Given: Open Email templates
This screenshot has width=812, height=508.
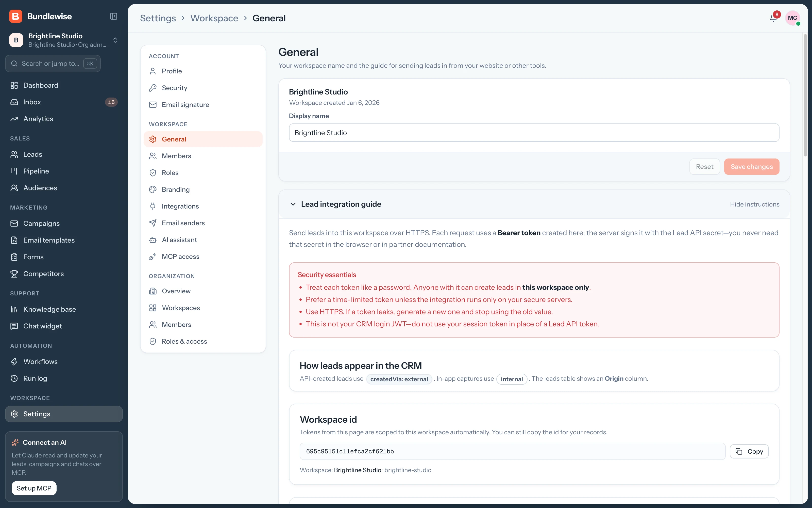Looking at the screenshot, I should pyautogui.click(x=64, y=240).
